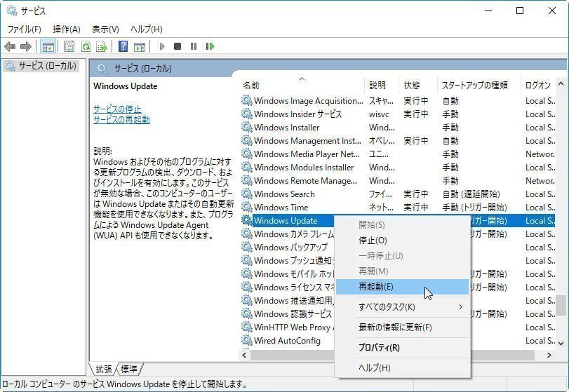Switch to the 標準 tab
This screenshot has height=392, width=569.
tap(130, 369)
